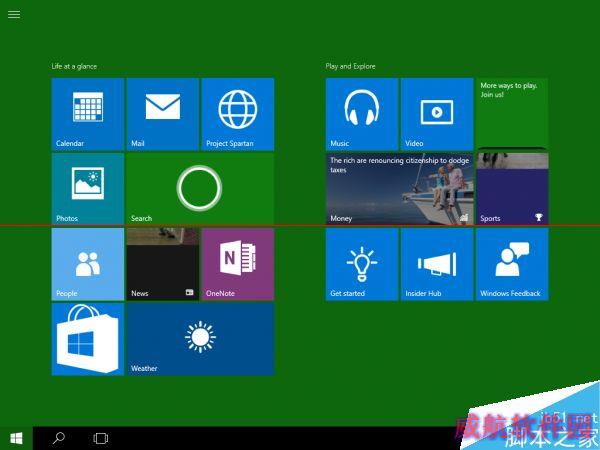Open the Store shopping bag tile

coord(88,339)
